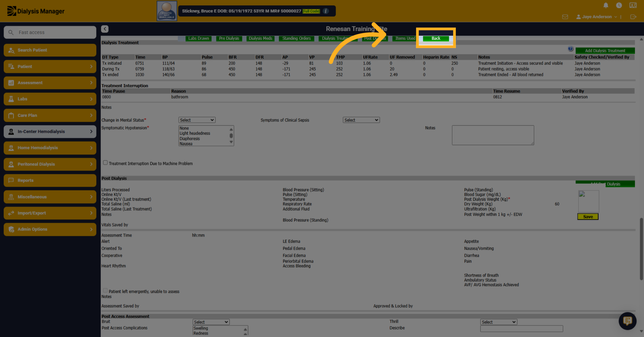This screenshot has width=644, height=337.
Task: Check Patient left emergently, unable to assess
Action: pyautogui.click(x=105, y=290)
